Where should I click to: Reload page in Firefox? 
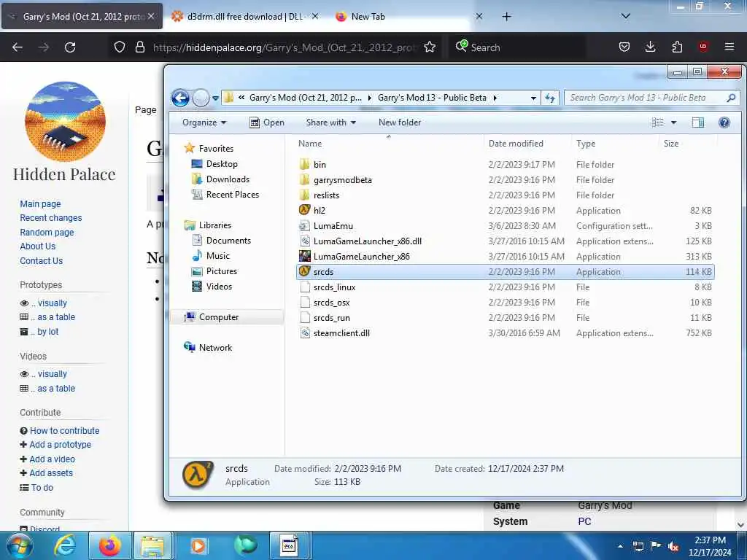(x=70, y=47)
